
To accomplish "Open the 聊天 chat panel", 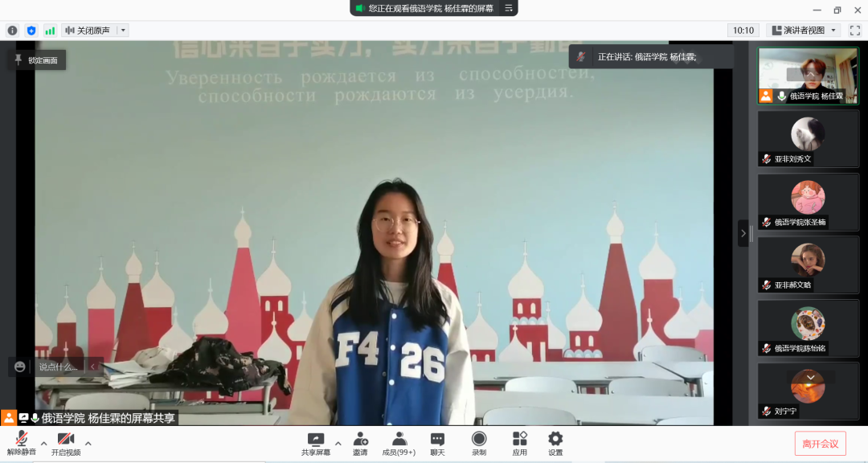I will point(437,443).
